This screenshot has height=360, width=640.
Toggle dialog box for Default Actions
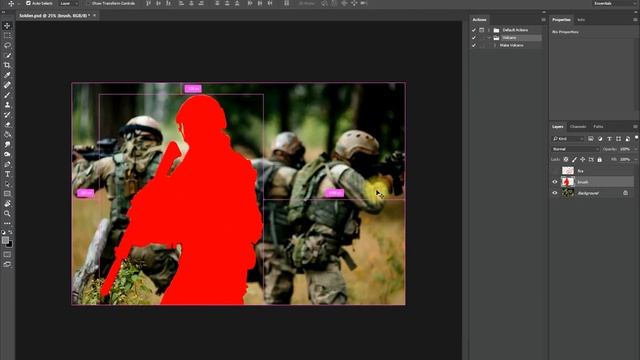(482, 30)
